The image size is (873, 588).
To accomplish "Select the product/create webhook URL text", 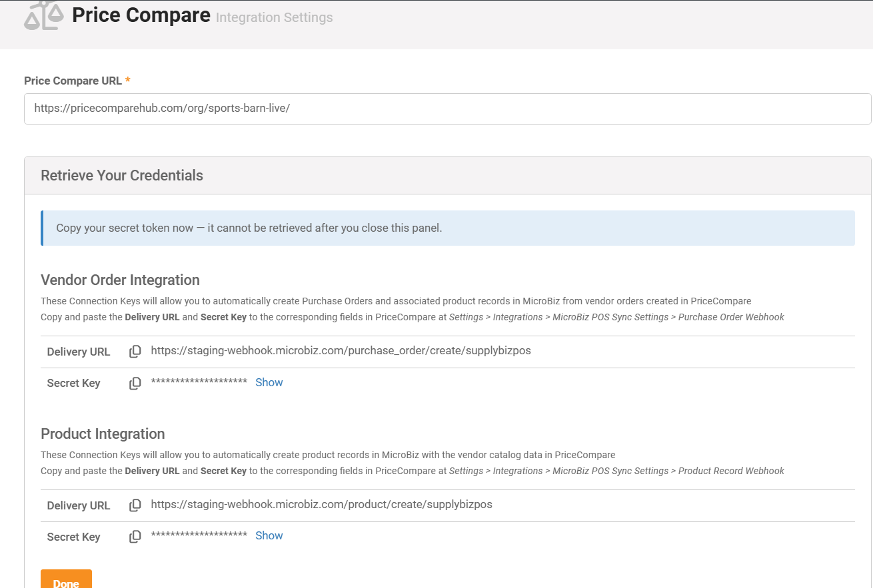I will click(x=321, y=504).
